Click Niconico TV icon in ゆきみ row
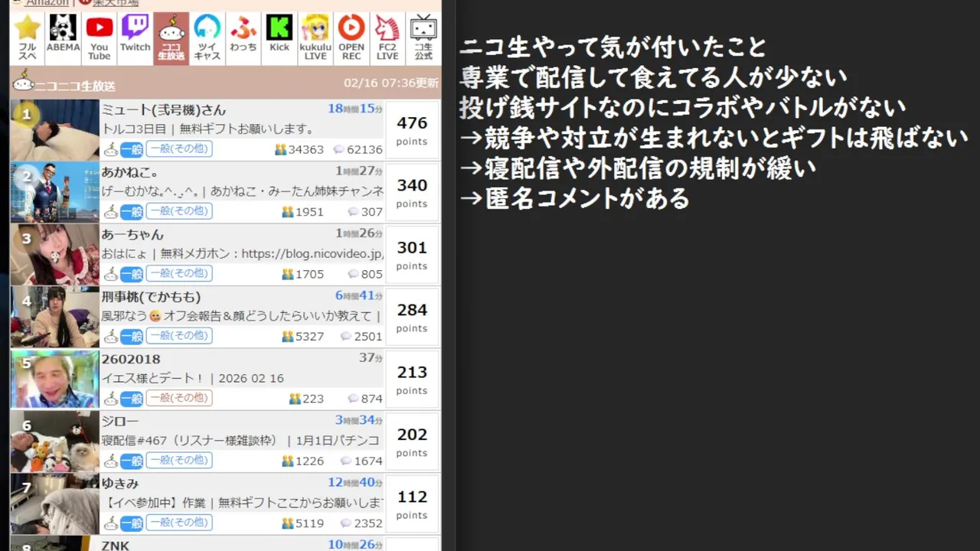Viewport: 980px width, 551px height. click(x=111, y=523)
